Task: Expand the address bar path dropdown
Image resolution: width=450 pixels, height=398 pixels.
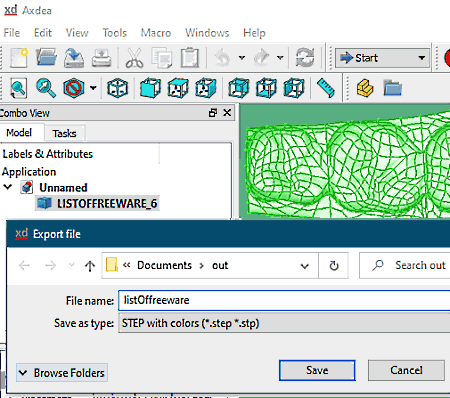Action: click(x=304, y=266)
